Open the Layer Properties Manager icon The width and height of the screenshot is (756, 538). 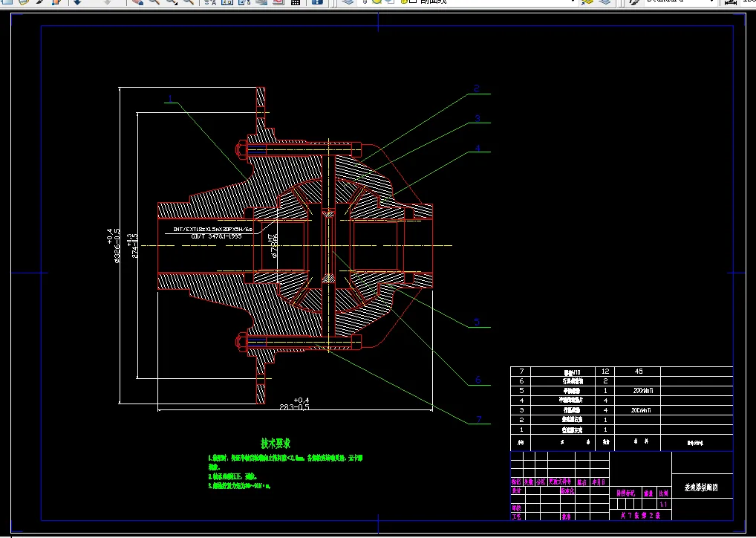point(347,2)
